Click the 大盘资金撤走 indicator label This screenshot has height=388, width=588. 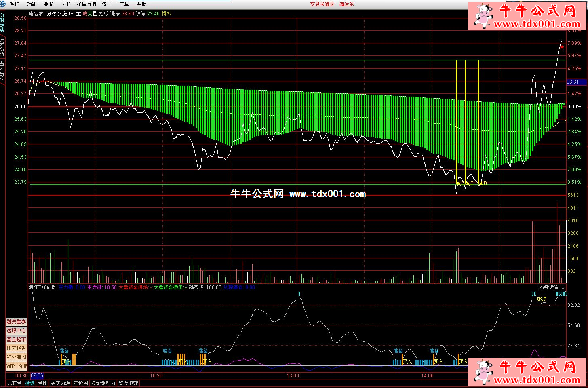(x=169, y=287)
